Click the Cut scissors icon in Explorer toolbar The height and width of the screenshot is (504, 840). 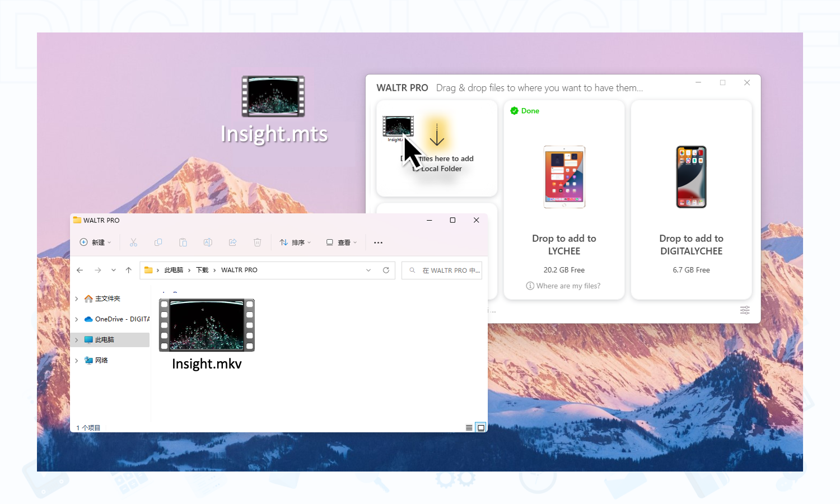point(133,242)
